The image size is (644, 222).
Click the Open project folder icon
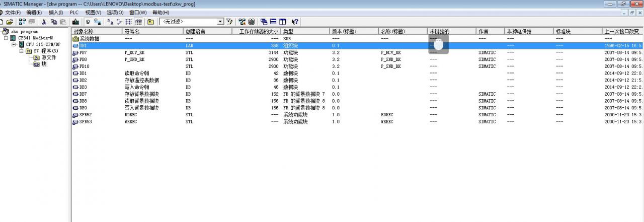click(x=10, y=22)
